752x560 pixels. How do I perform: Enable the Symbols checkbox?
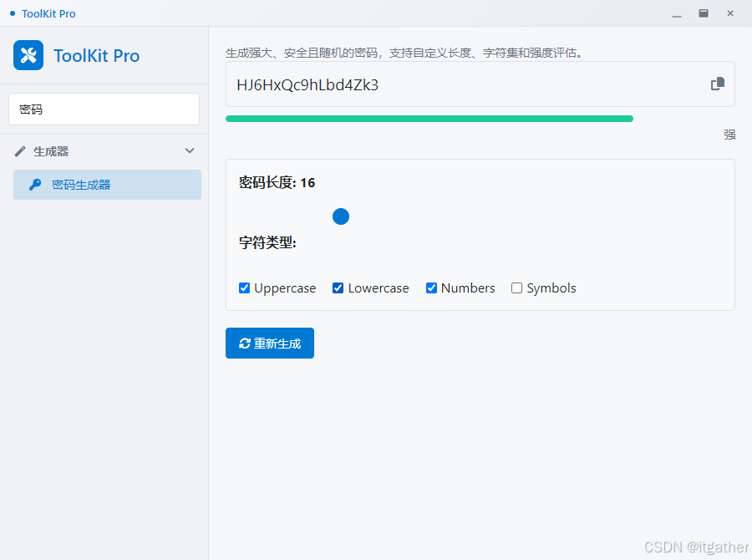(x=516, y=288)
